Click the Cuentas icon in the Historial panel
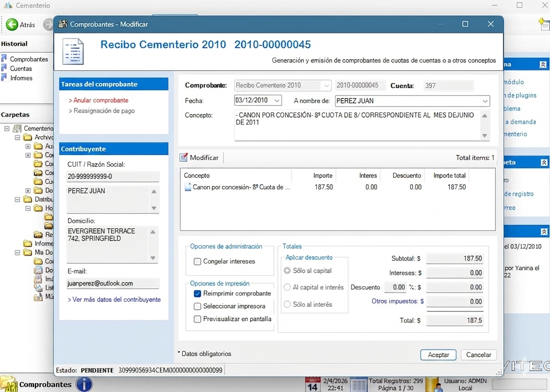 (4, 69)
